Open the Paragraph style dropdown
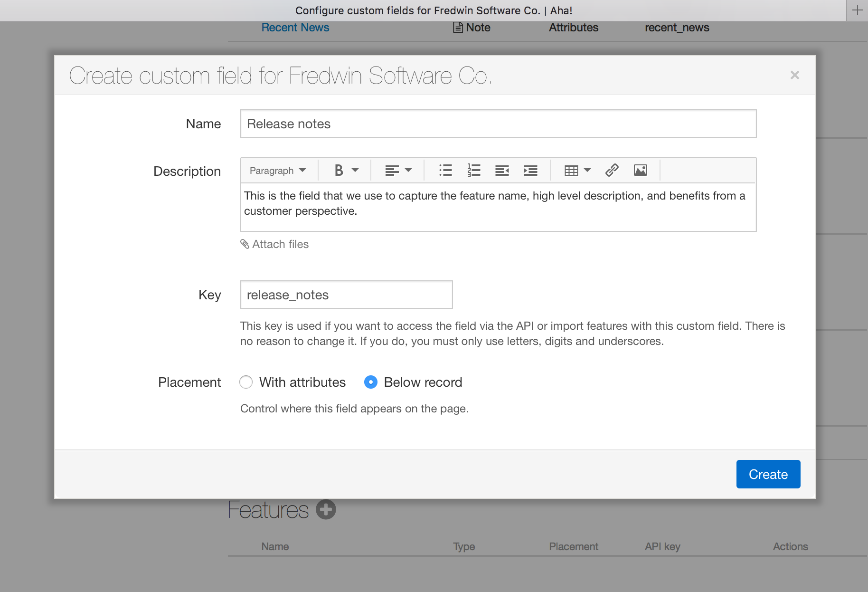The height and width of the screenshot is (592, 868). [278, 171]
